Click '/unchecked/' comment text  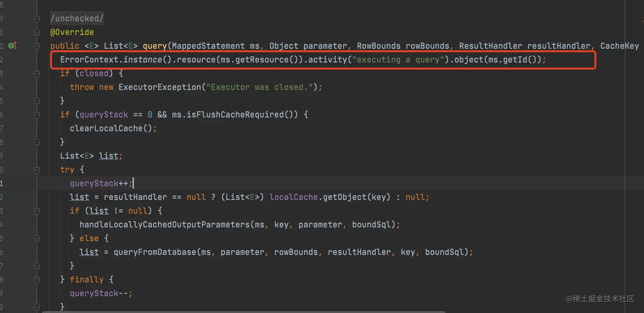tap(77, 19)
